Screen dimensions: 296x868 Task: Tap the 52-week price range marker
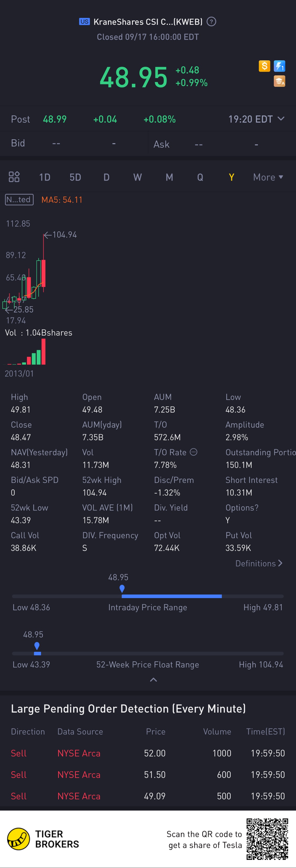37,646
